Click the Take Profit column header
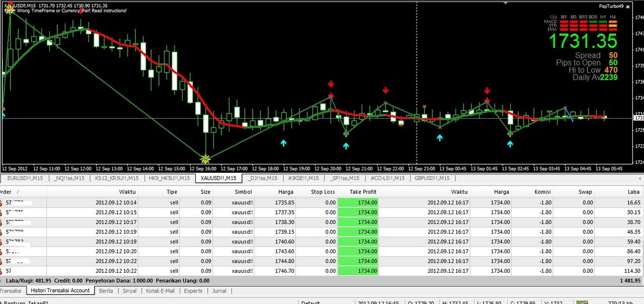 363,191
